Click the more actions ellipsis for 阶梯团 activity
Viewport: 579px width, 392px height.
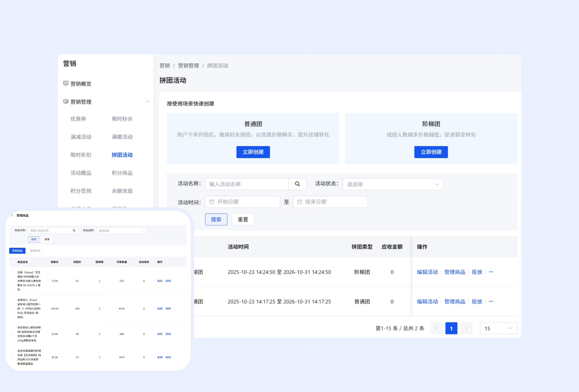[x=491, y=272]
